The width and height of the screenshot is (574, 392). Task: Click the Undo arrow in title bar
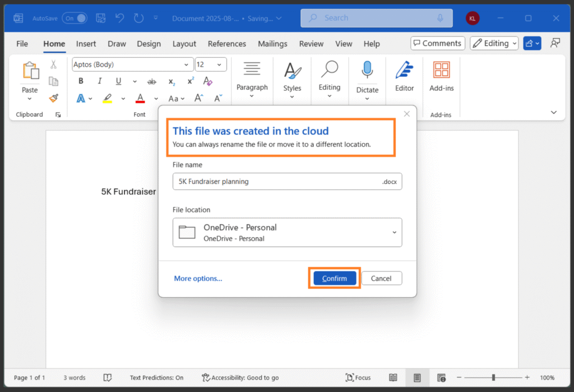[x=119, y=18]
